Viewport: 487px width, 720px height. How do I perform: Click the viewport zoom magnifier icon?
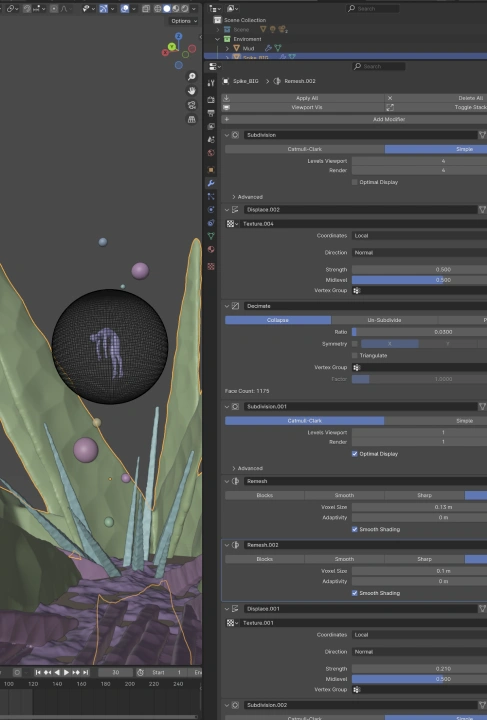point(191,77)
